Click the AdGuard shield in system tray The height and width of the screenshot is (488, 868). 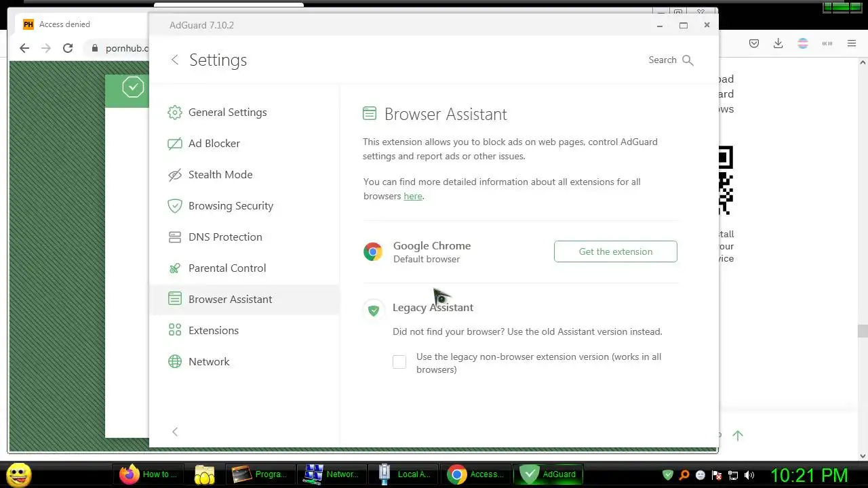click(668, 475)
